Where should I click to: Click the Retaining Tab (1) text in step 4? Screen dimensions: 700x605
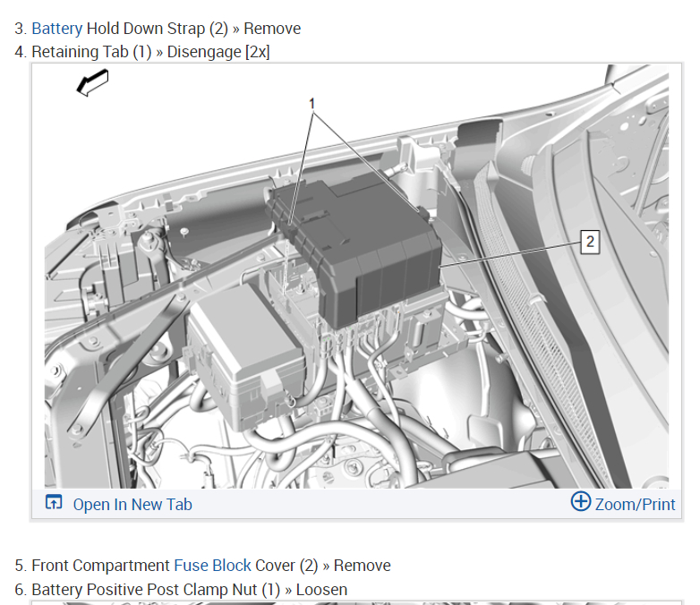click(91, 52)
